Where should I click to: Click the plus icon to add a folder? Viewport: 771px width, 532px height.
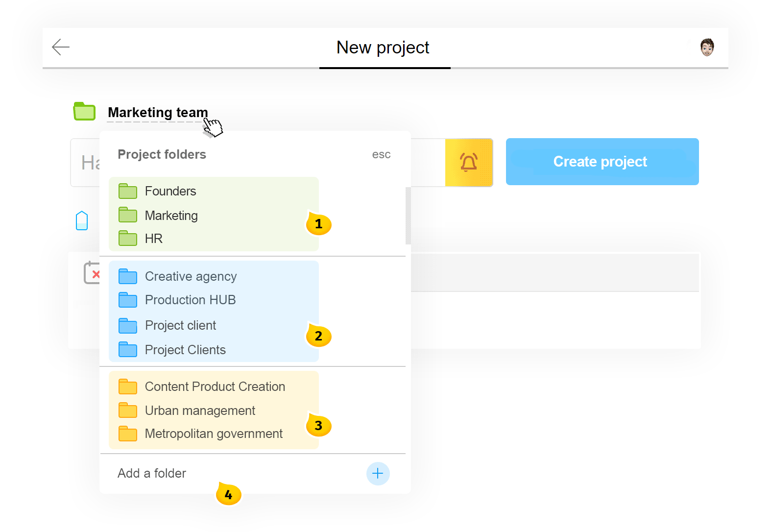click(x=378, y=473)
